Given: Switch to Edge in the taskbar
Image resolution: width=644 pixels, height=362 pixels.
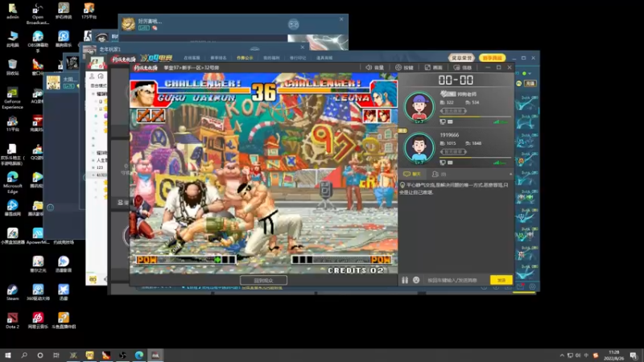Looking at the screenshot, I should click(138, 355).
